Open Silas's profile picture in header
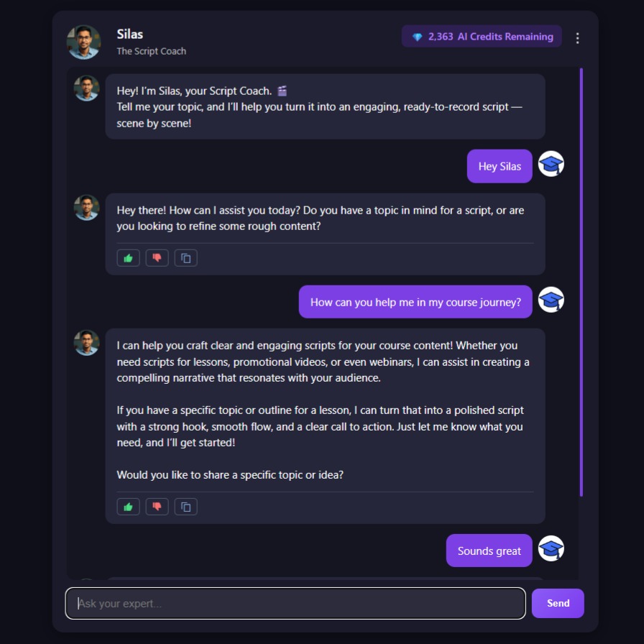Screen dimensions: 644x644 (x=84, y=42)
